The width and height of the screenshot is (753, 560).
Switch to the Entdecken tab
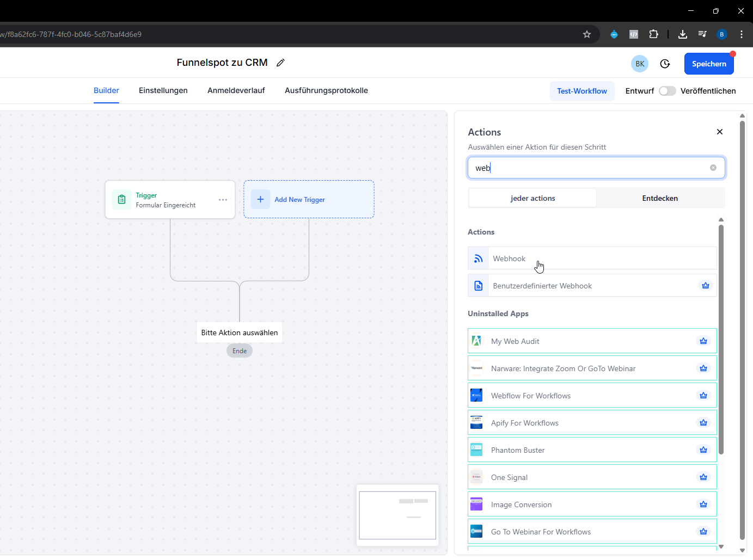point(660,198)
